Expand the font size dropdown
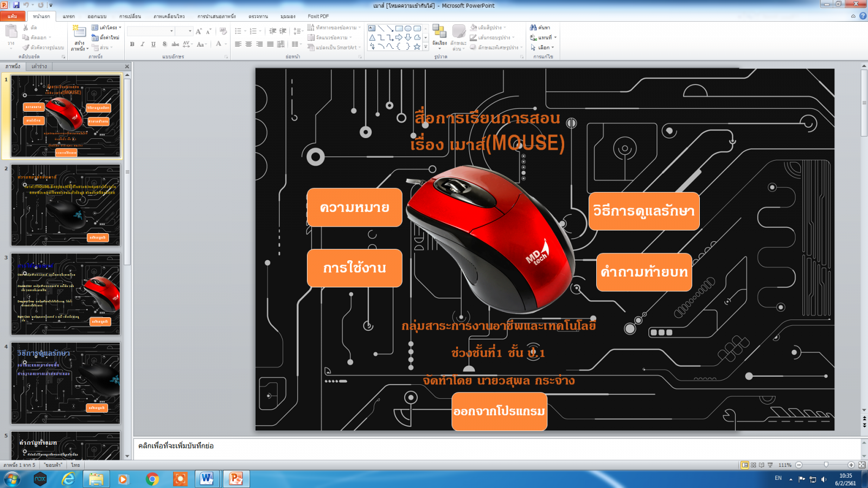Viewport: 868px width, 488px height. point(189,31)
